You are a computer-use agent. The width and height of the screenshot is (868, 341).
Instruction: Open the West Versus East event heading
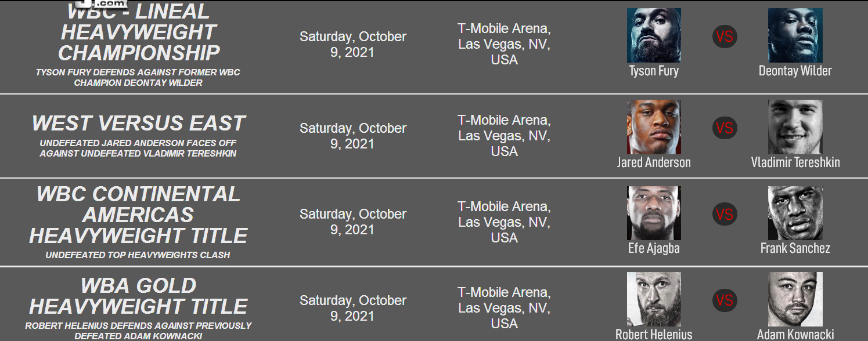(138, 123)
